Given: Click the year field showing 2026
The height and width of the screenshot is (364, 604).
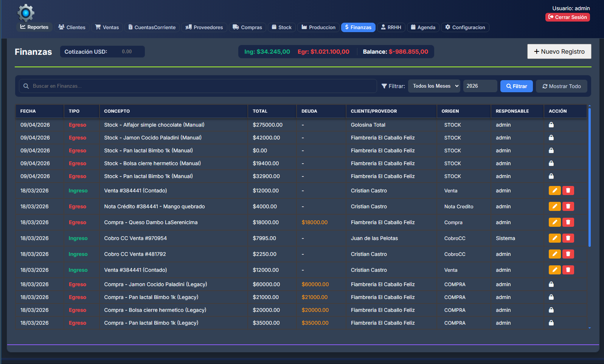Looking at the screenshot, I should (480, 86).
